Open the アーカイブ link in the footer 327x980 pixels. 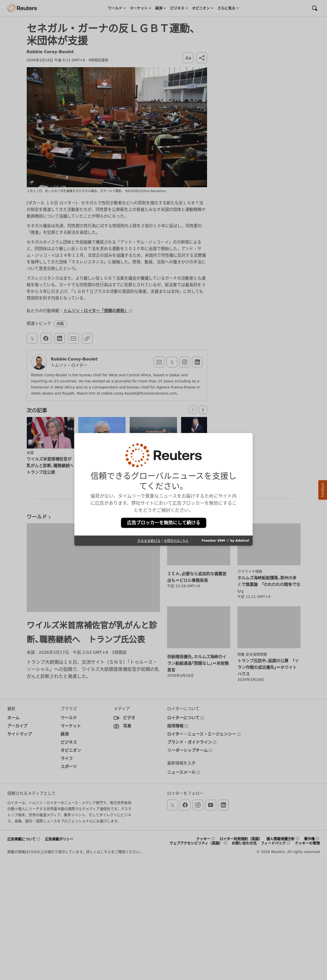(18, 726)
